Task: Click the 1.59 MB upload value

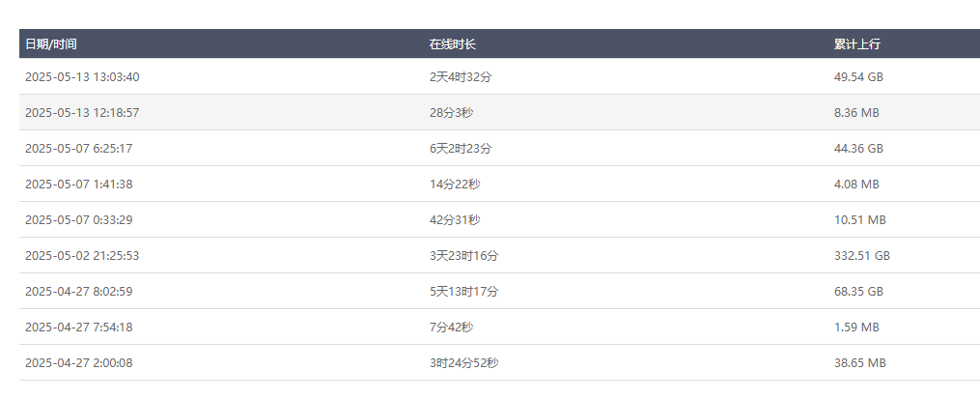Action: pyautogui.click(x=856, y=327)
